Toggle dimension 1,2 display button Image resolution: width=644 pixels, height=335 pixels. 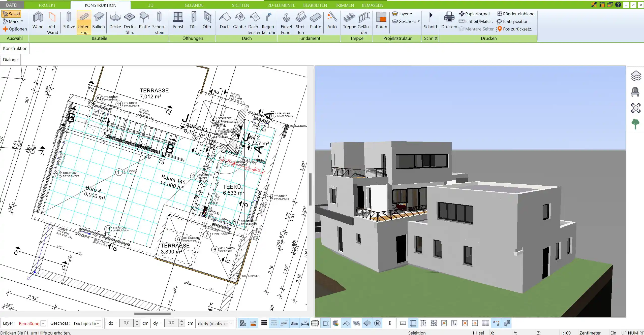305,323
